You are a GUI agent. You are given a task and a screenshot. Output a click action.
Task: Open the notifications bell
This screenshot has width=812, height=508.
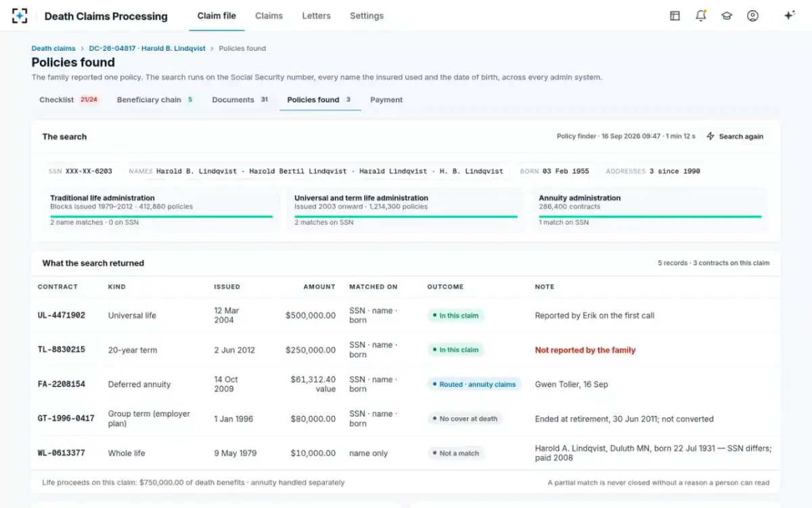click(701, 16)
